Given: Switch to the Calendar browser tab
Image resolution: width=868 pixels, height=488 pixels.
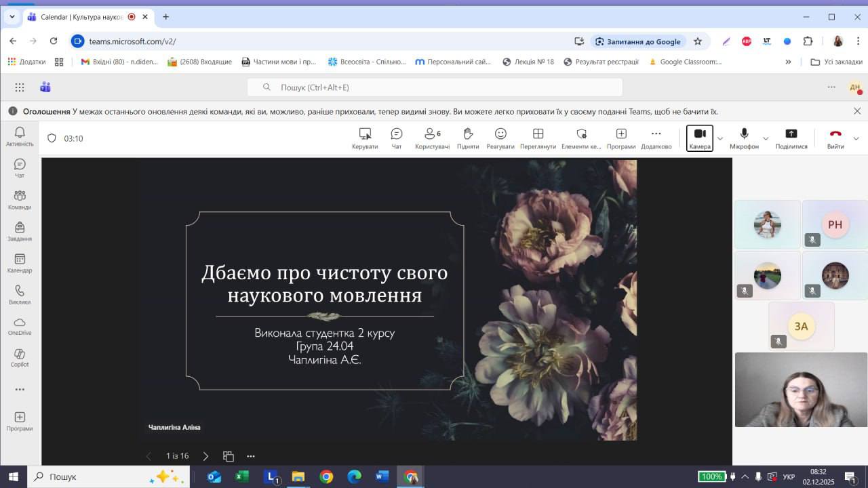Looking at the screenshot, I should (x=81, y=17).
